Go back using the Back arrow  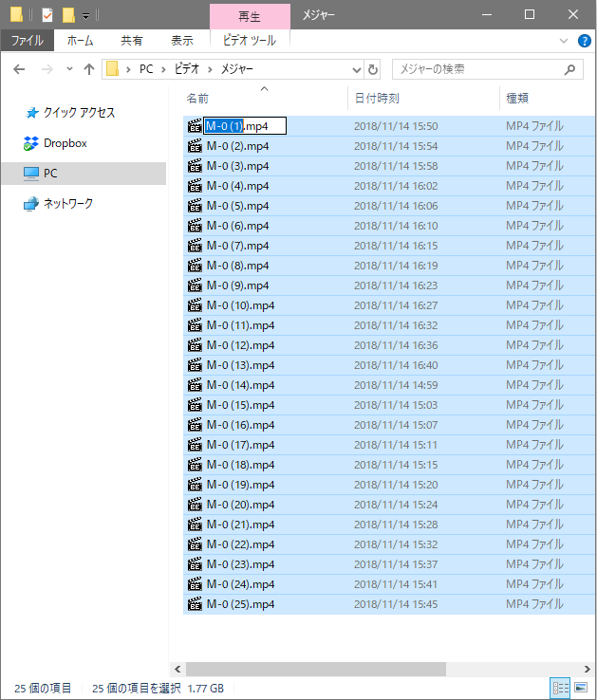[20, 69]
